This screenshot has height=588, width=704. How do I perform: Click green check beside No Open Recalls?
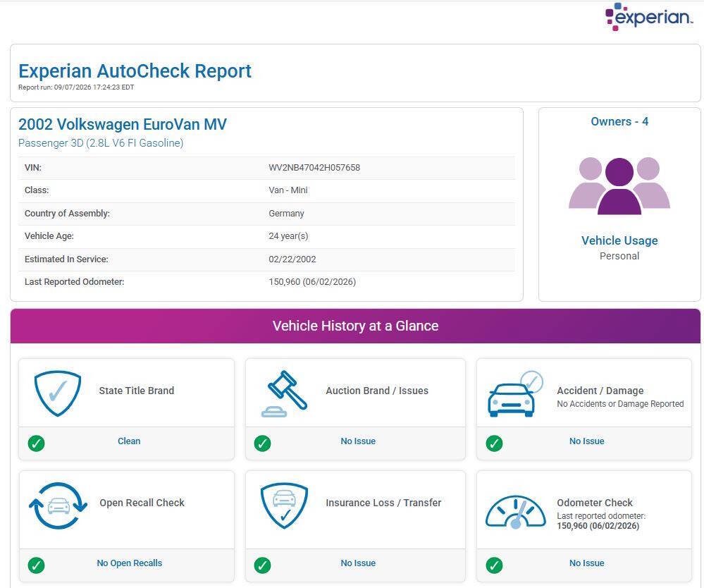point(37,565)
